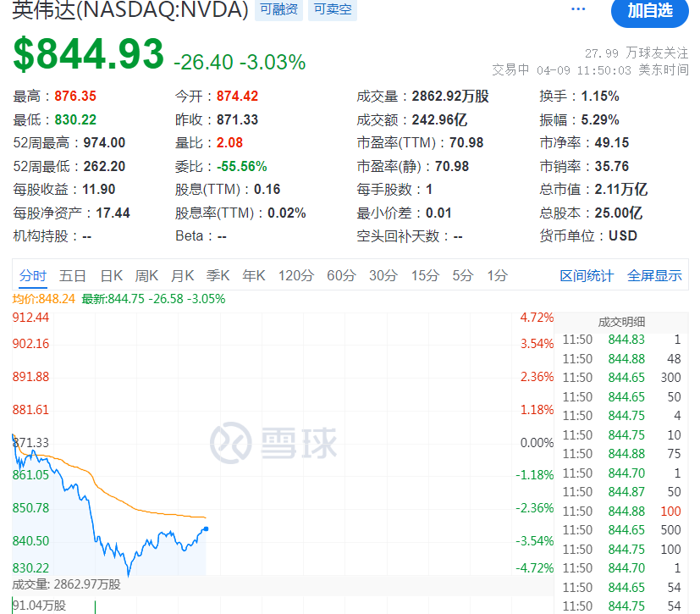Click the 成交明细 trade details header
This screenshot has height=614, width=700.
(621, 322)
